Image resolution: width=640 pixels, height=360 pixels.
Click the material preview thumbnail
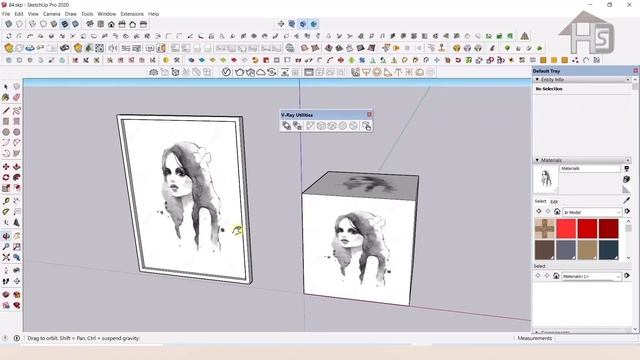click(546, 179)
